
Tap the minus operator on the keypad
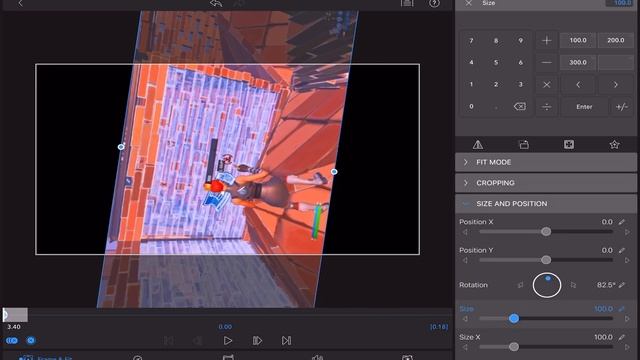pyautogui.click(x=546, y=62)
